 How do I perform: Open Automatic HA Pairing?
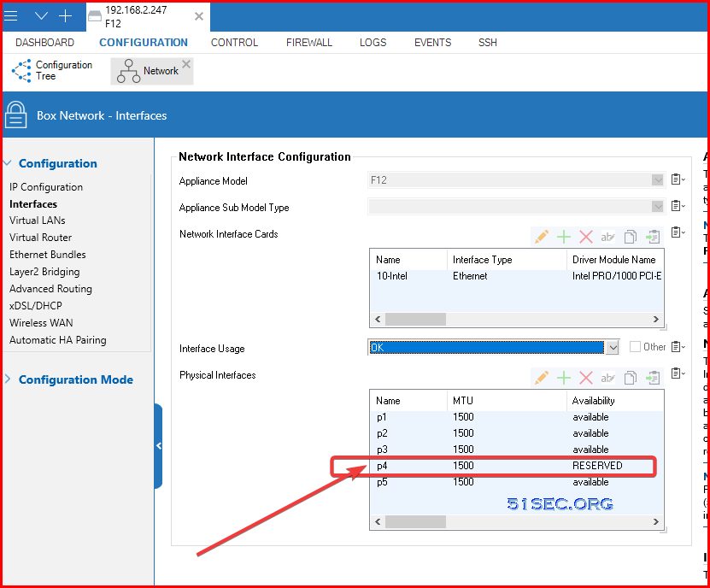(x=58, y=340)
